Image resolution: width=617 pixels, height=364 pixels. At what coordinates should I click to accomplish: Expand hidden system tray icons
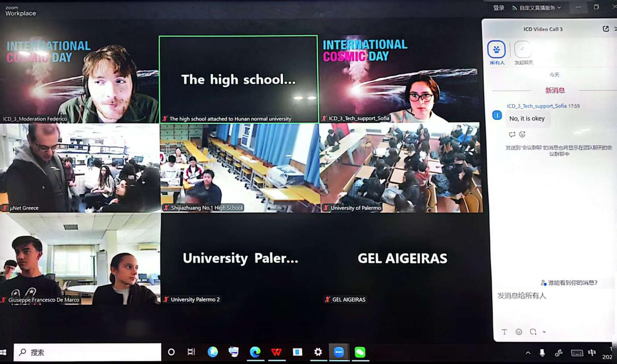(528, 352)
